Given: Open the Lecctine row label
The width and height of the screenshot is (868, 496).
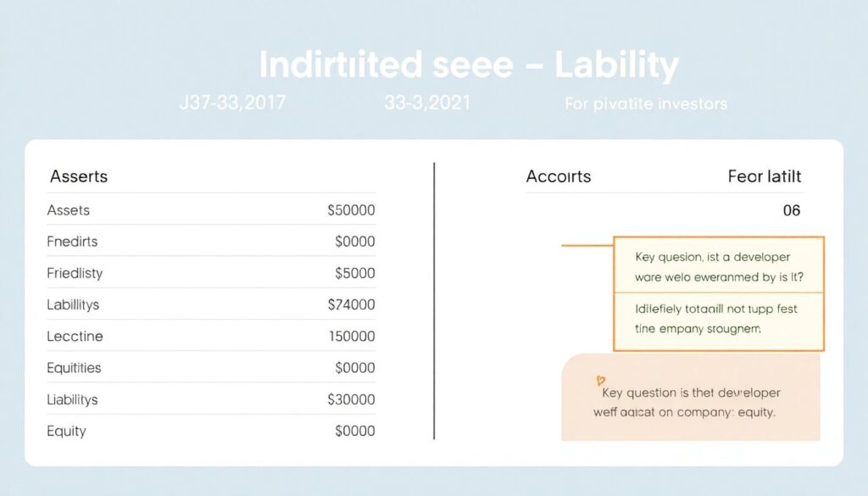Looking at the screenshot, I should [x=75, y=336].
